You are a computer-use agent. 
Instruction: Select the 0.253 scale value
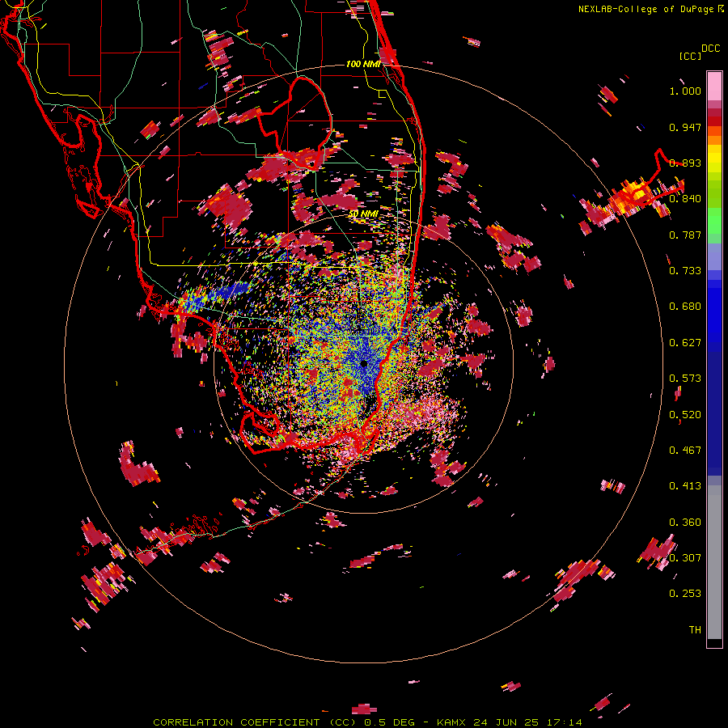coord(685,594)
